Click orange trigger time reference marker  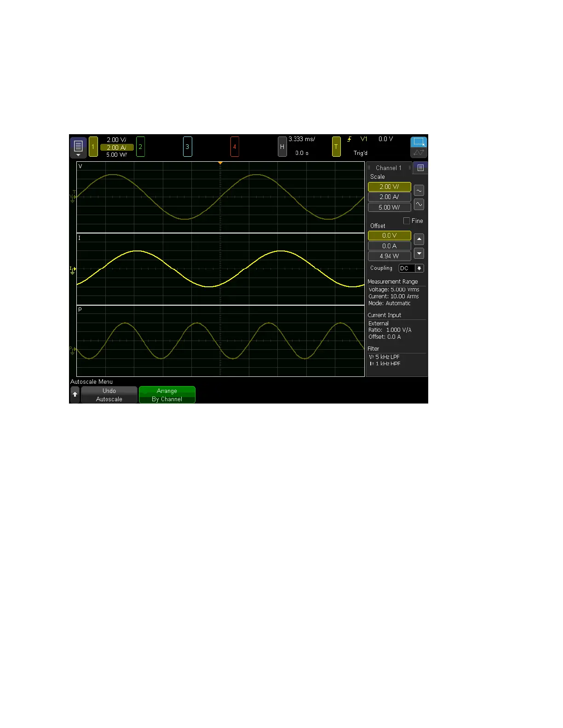220,163
